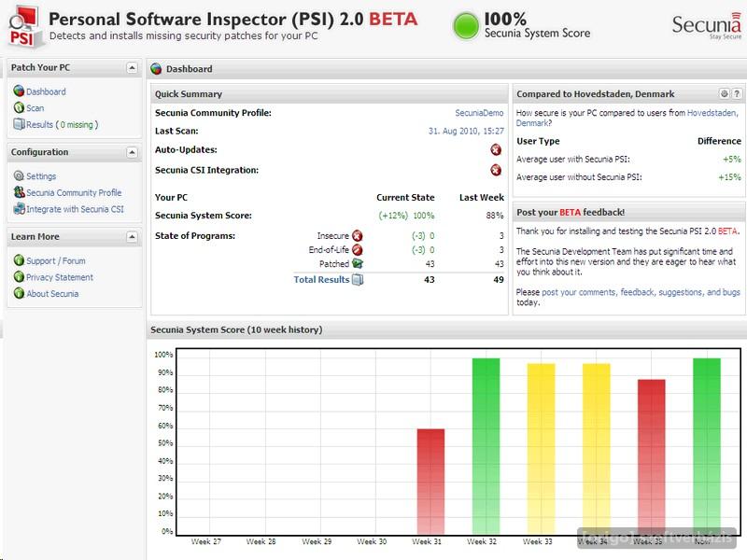Click the Compared to Hovedstaden, Denmark heading
Image resolution: width=747 pixels, height=560 pixels.
[x=596, y=94]
